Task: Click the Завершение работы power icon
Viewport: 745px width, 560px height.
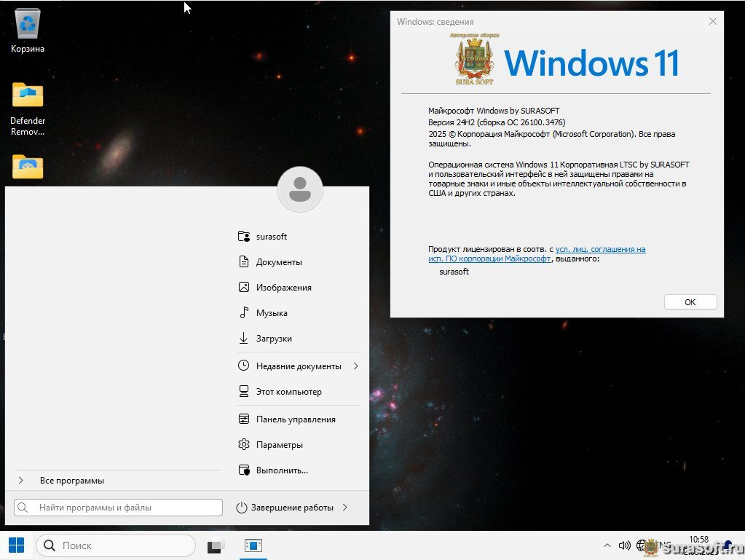Action: point(241,508)
